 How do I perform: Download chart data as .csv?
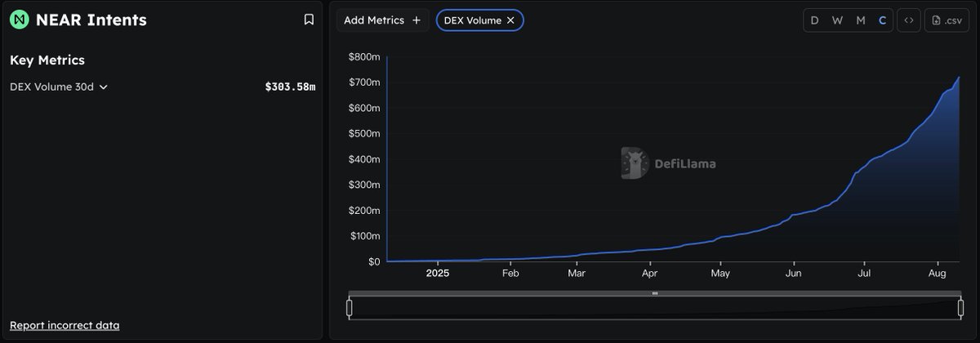pos(947,20)
